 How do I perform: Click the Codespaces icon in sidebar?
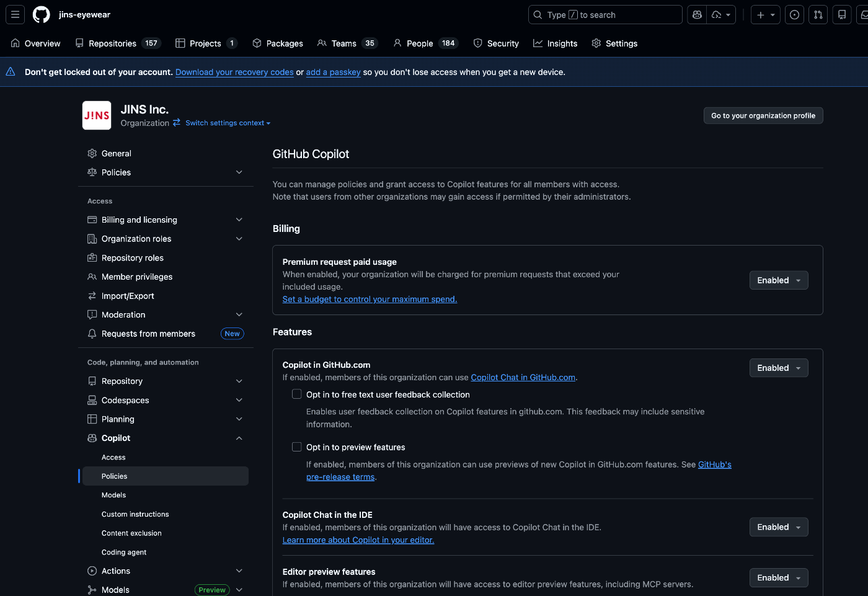[92, 400]
